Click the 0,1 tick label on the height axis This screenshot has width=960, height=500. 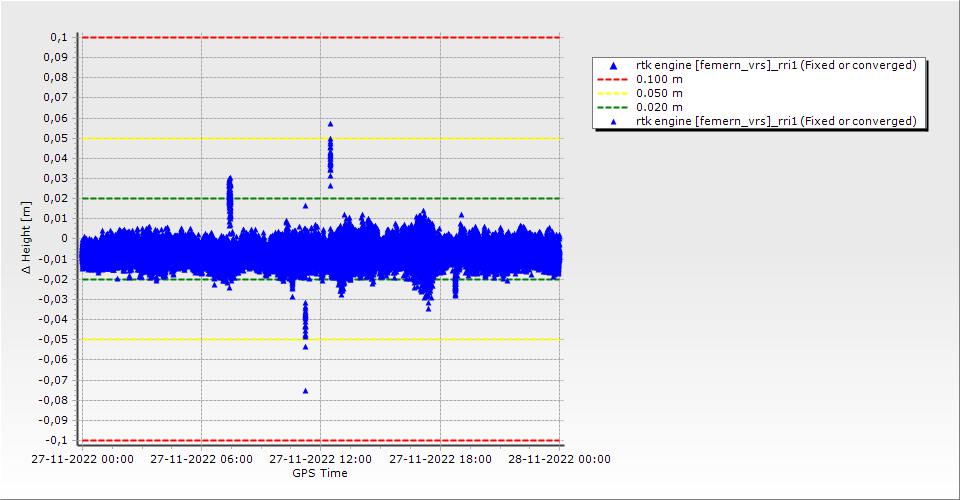tap(58, 37)
